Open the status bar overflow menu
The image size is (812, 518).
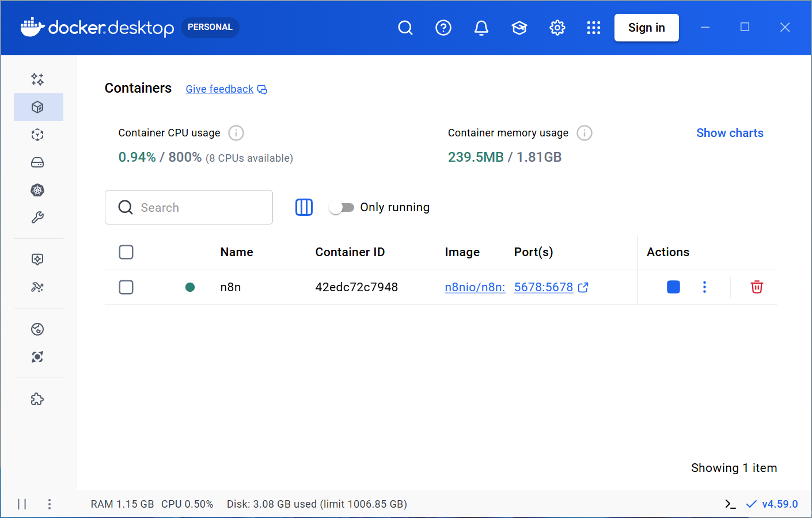(x=50, y=504)
